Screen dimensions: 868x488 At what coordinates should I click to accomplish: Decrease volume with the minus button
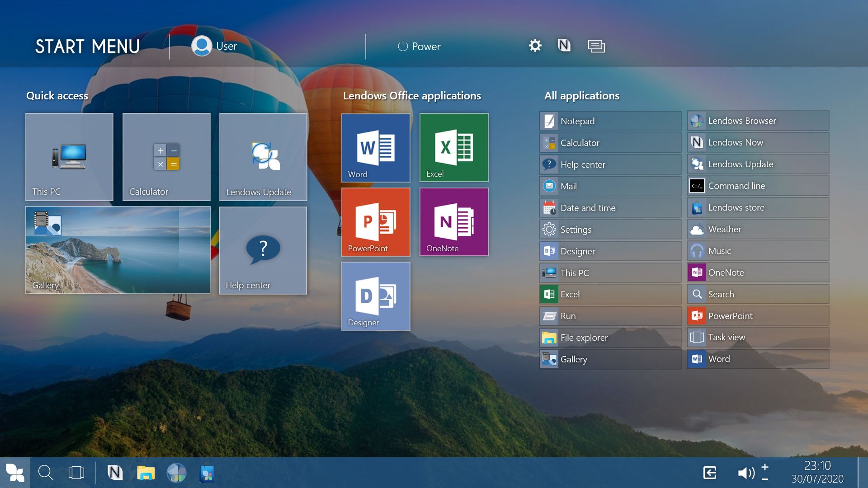pos(765,479)
